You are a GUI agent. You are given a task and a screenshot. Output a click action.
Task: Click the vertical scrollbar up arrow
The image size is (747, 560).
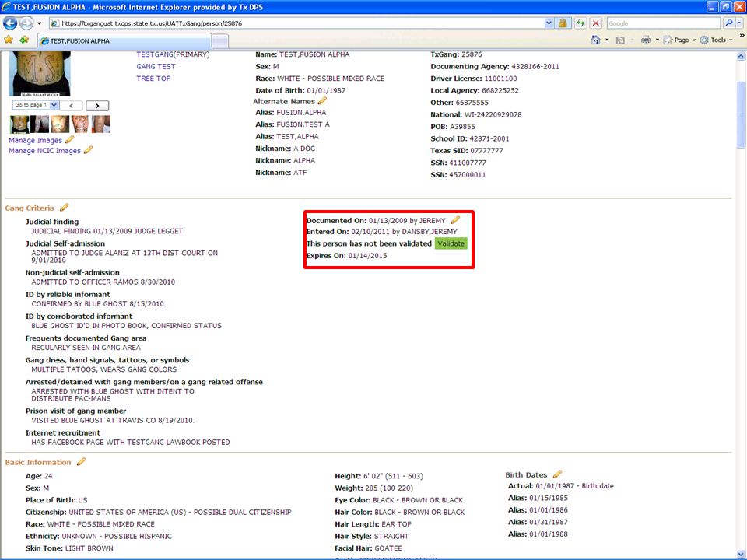pyautogui.click(x=741, y=56)
